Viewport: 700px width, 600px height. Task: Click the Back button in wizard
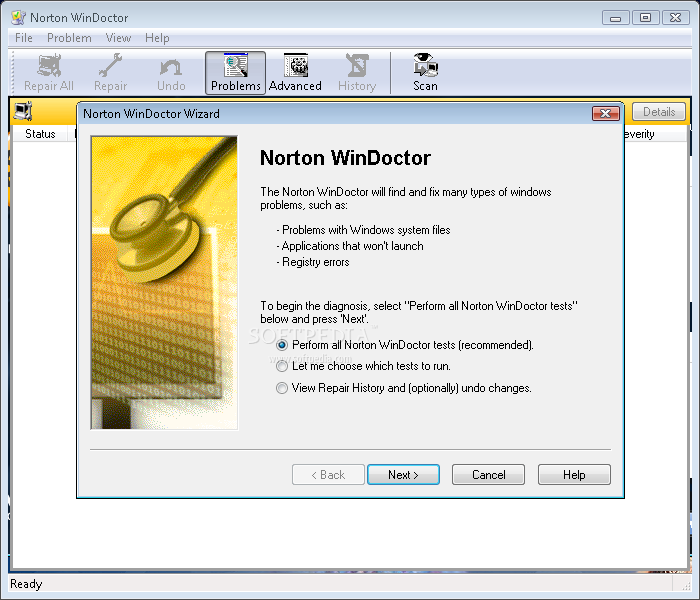click(328, 475)
